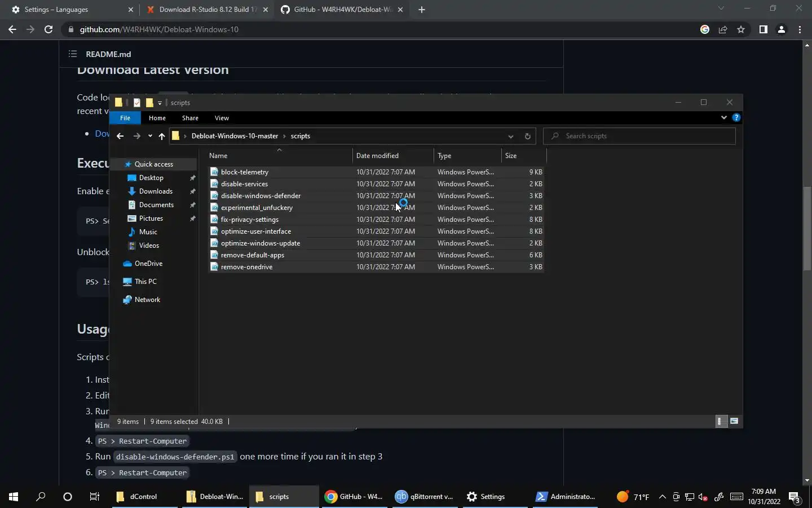Select Quick access in navigation pane
Image resolution: width=812 pixels, height=508 pixels.
(154, 164)
